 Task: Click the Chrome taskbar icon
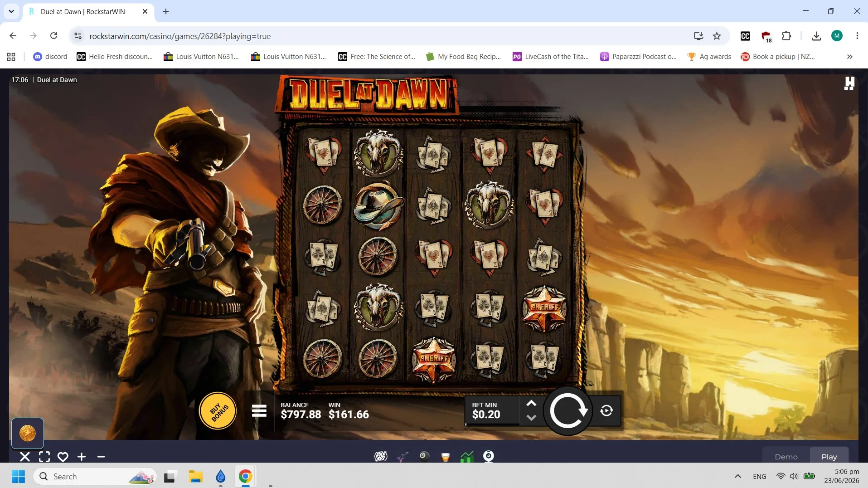coord(245,476)
